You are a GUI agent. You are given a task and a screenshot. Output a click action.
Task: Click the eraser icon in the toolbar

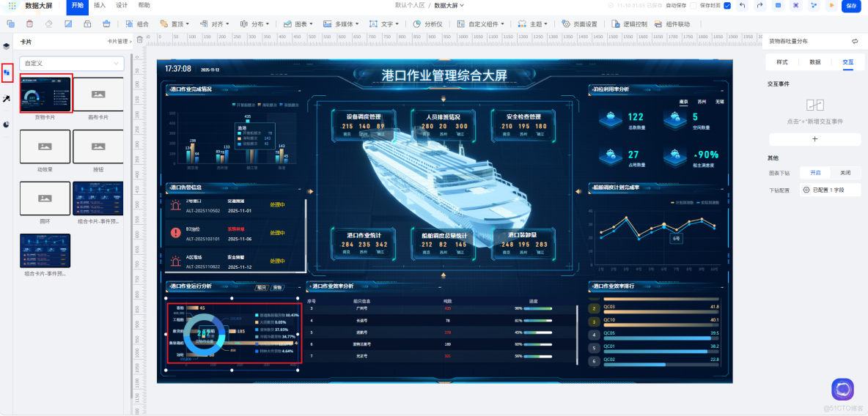point(48,23)
